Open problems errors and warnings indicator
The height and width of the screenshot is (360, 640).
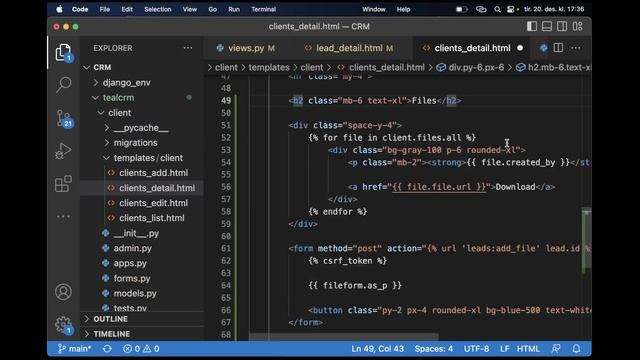(x=141, y=349)
